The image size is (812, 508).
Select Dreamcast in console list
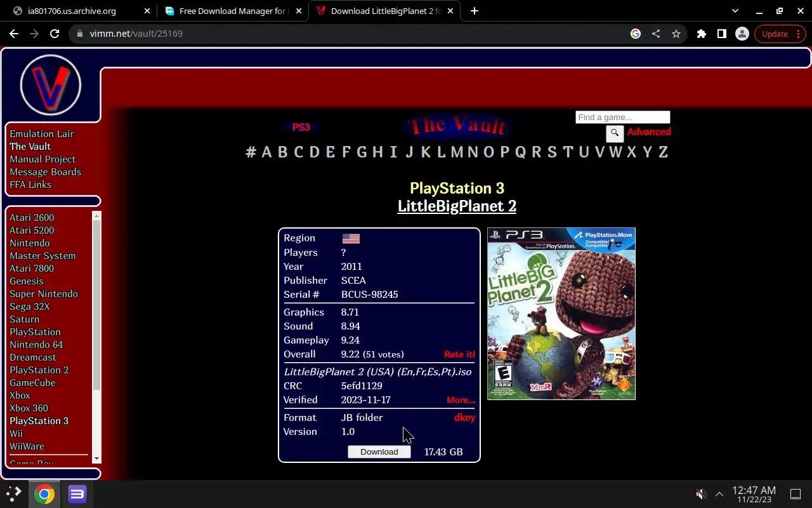33,357
